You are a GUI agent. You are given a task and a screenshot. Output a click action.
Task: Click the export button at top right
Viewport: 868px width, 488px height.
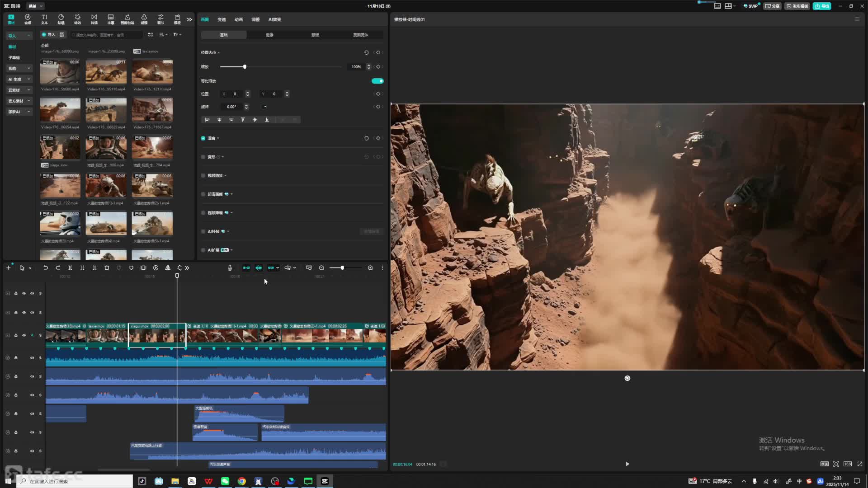point(822,6)
